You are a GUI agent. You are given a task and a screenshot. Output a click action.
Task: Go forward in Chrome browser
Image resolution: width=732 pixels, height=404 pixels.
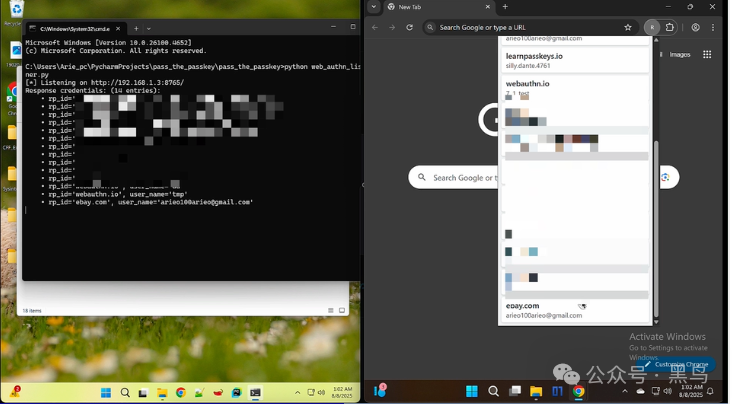pos(392,28)
